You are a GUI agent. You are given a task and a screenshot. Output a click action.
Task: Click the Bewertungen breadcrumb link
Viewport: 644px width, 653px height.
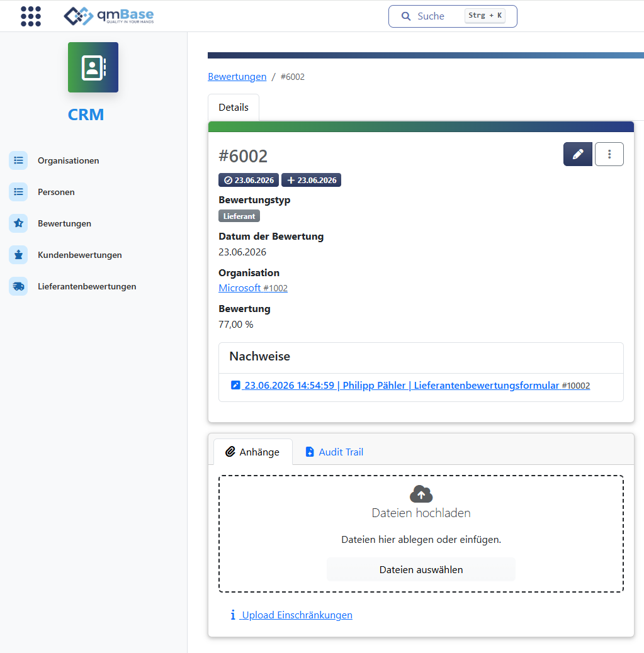click(237, 77)
